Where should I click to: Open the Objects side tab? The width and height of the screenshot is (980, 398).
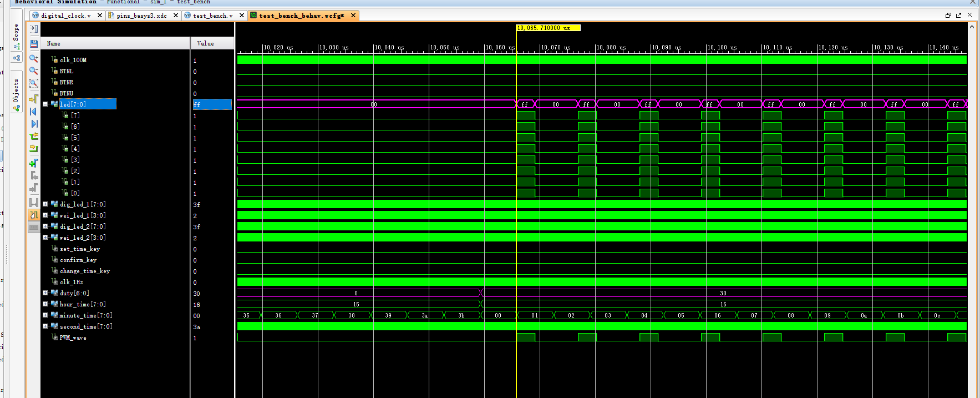pos(16,92)
